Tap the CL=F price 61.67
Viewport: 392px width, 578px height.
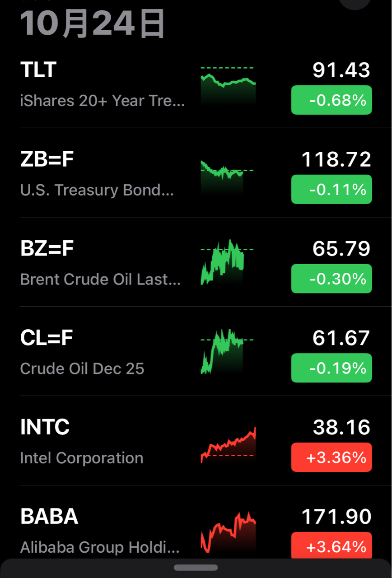coord(341,338)
